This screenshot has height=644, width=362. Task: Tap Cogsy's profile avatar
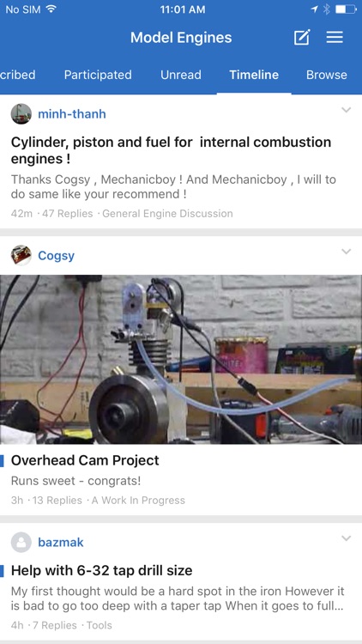(x=21, y=256)
